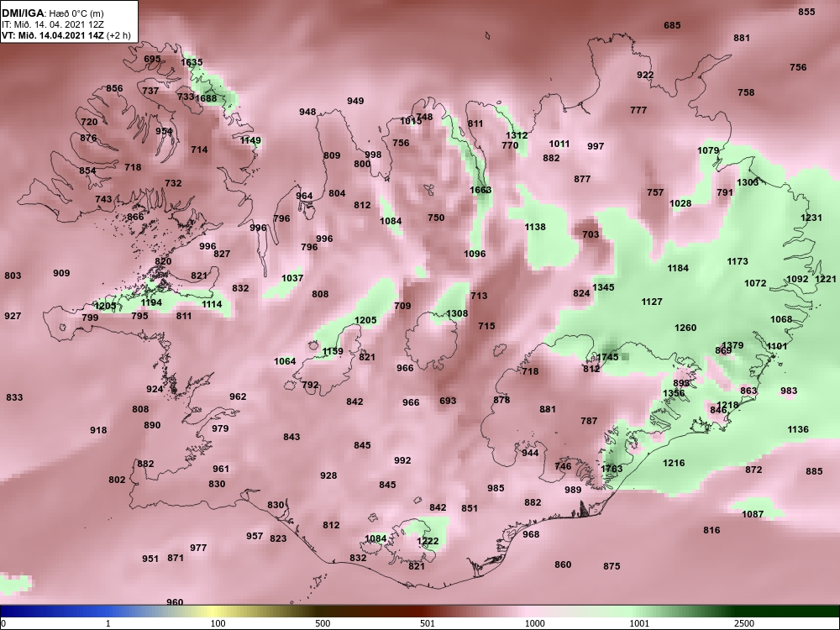Viewport: 840px width, 630px height.
Task: Pick the height value 1149
Action: [250, 140]
